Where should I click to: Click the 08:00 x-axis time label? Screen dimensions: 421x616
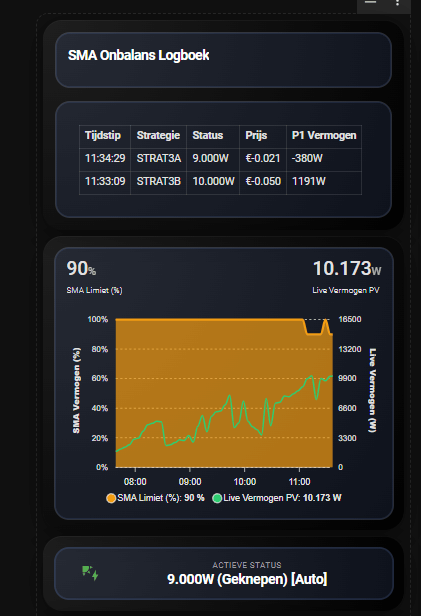pyautogui.click(x=135, y=482)
